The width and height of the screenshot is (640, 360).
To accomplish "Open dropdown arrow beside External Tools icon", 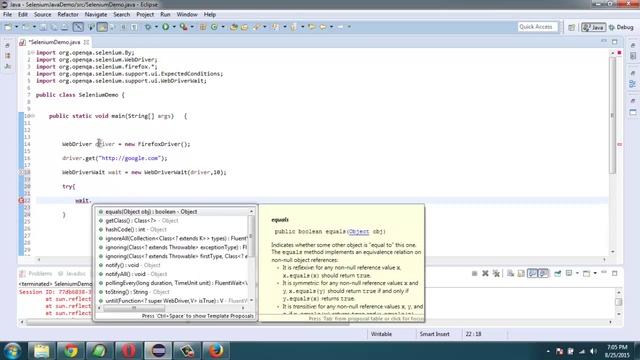I will [192, 27].
